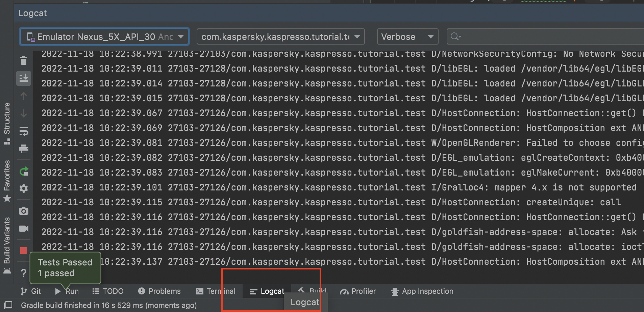
Task: Open the Structure side panel
Action: pos(7,123)
